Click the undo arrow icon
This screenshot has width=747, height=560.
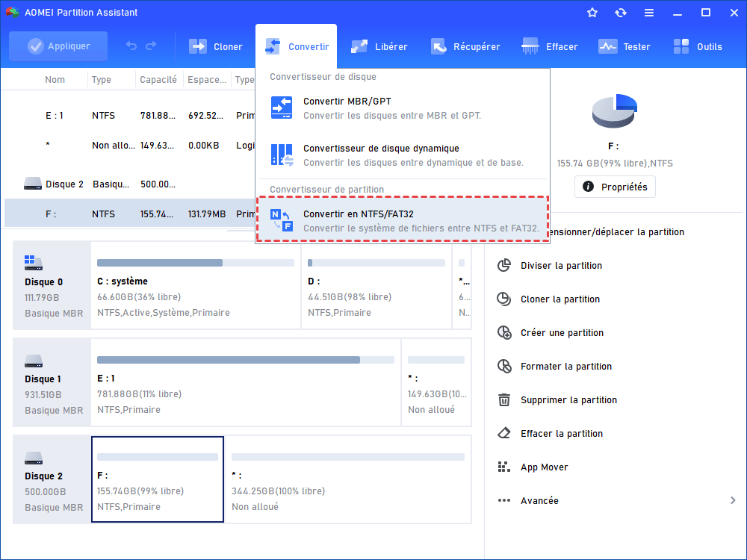point(131,46)
